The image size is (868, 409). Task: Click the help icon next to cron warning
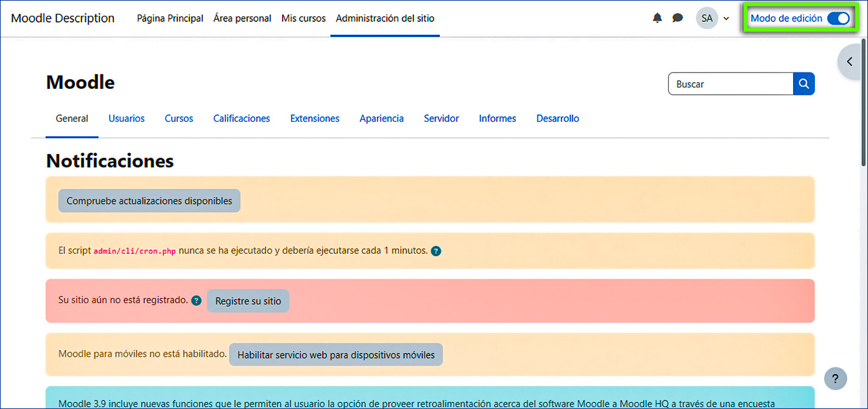tap(436, 250)
